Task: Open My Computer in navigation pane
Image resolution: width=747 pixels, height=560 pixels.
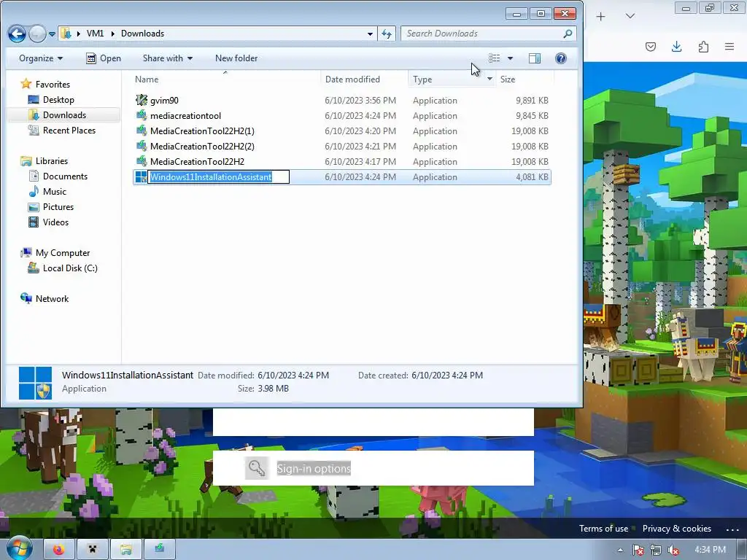Action: click(63, 253)
